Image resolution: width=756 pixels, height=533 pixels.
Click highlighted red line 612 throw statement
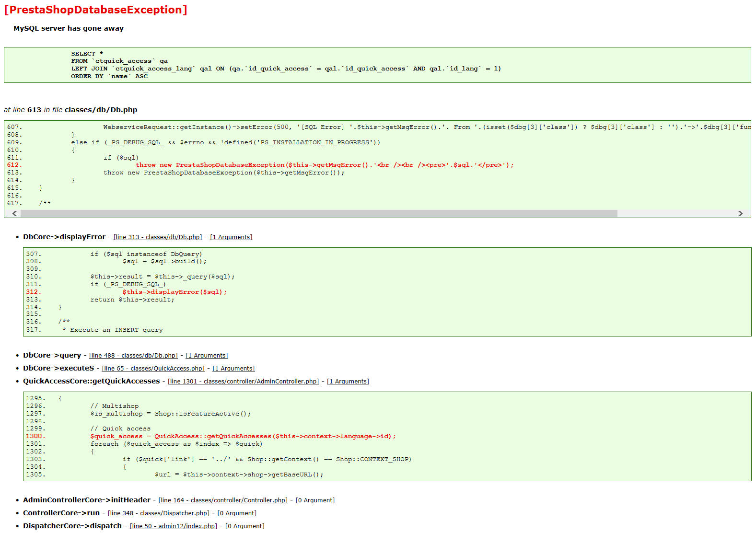(x=325, y=165)
